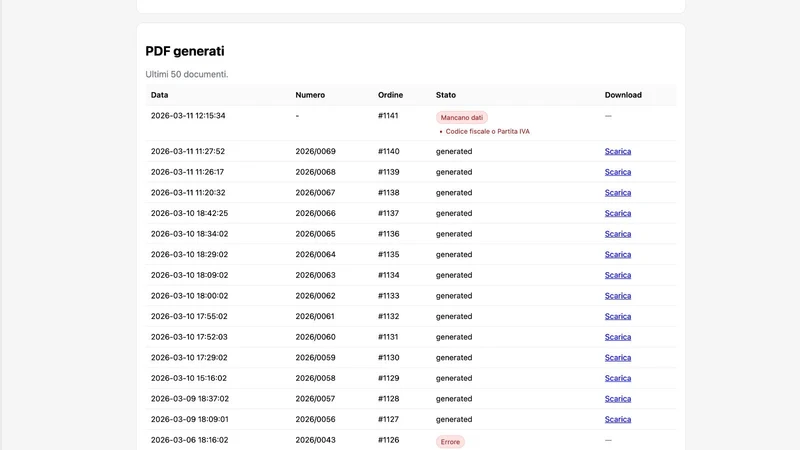Click the Mancano dati status badge
Screen dimensions: 800x450
(462, 117)
